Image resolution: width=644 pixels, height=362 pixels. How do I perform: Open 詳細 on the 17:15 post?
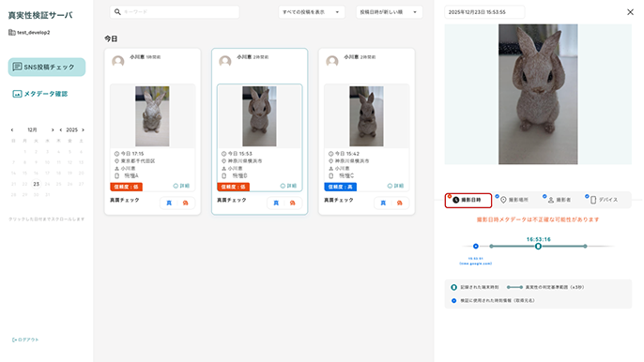[181, 186]
